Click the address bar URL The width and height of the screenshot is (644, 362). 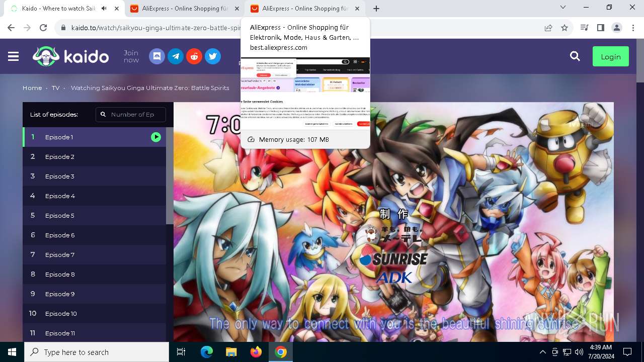(x=156, y=28)
